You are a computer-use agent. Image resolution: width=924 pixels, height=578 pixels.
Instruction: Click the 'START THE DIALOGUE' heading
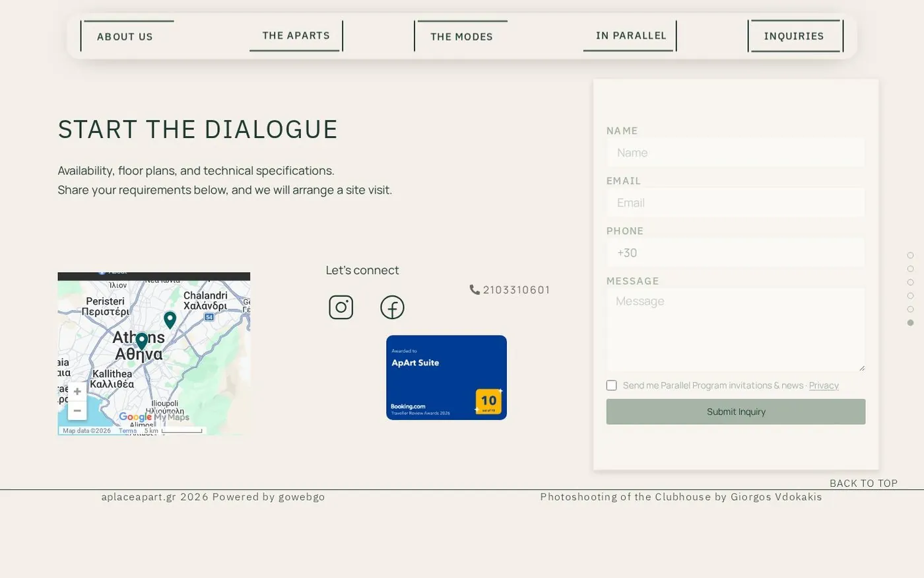[x=198, y=129]
